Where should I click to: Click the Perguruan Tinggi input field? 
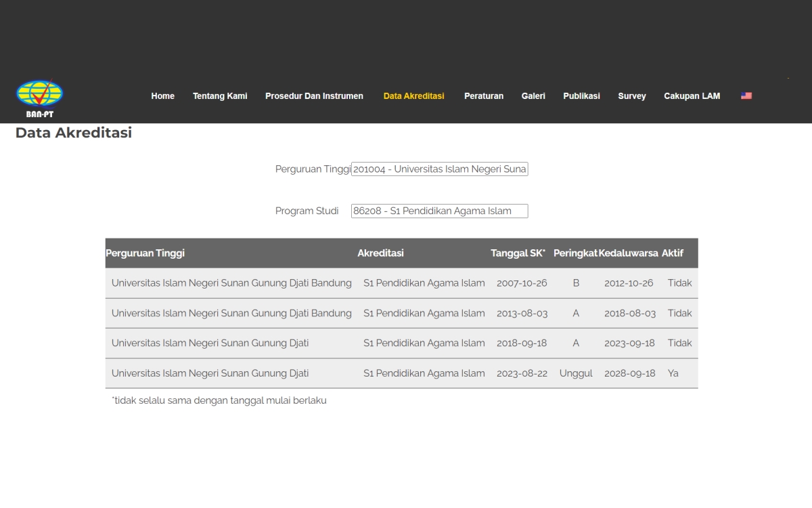click(x=439, y=169)
